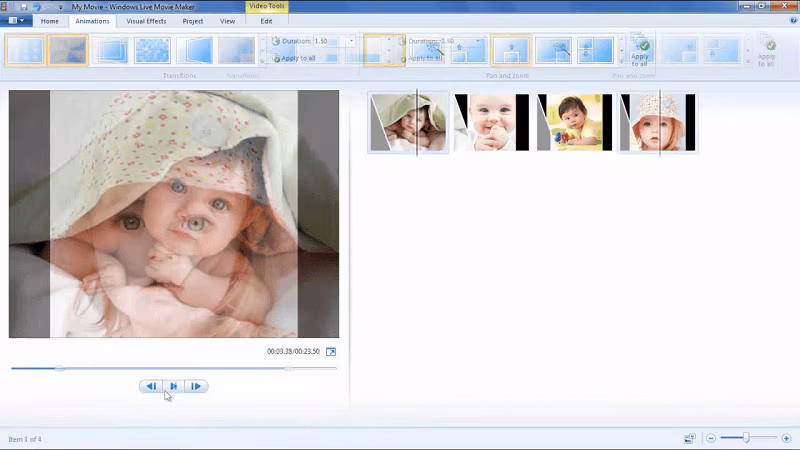This screenshot has width=800, height=450.
Task: Advance with the Next frame button
Action: tap(196, 386)
